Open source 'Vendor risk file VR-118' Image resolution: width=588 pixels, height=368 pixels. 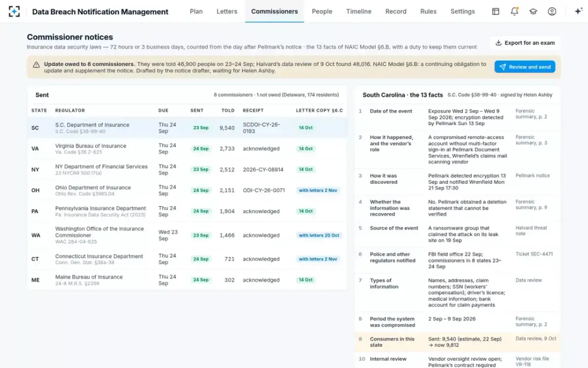(532, 362)
